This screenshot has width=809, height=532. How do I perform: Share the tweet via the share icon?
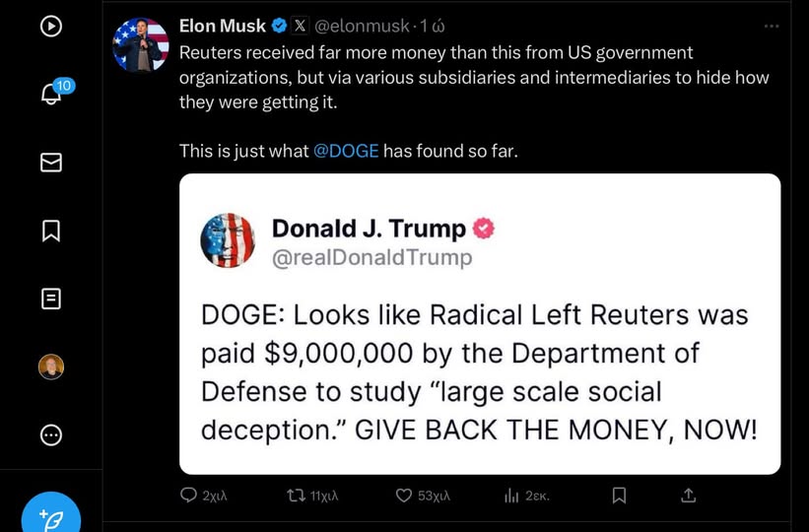689,496
